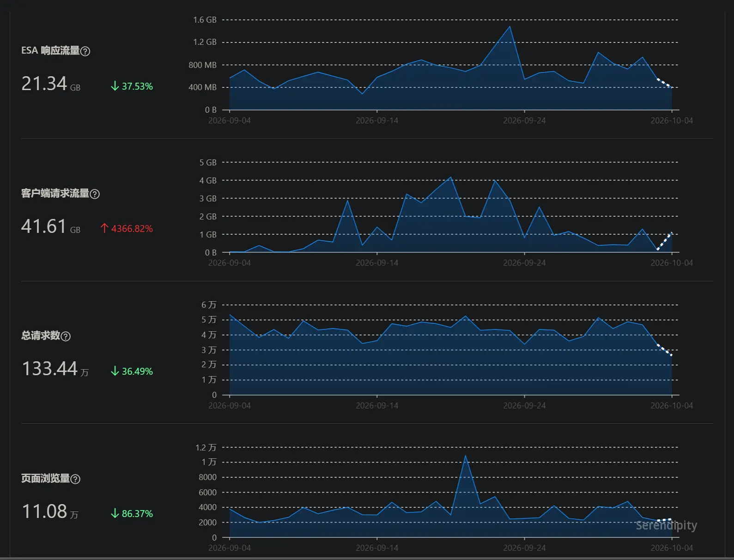
Task: Click the 400 MB axis label
Action: click(202, 87)
